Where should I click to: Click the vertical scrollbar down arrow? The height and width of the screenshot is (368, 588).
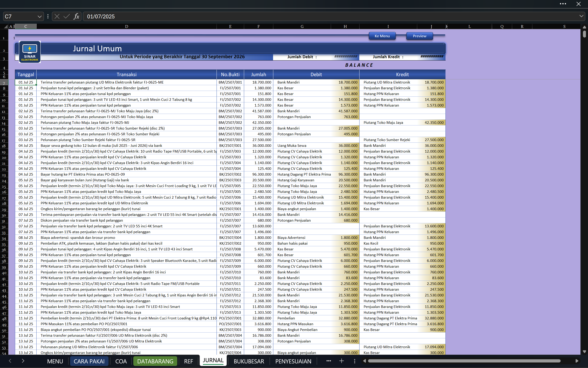pos(584,352)
